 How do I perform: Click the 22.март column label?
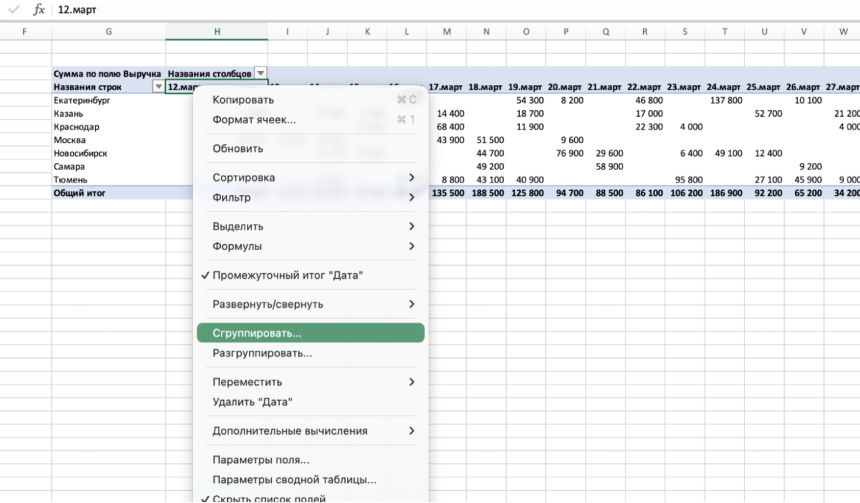pyautogui.click(x=644, y=87)
